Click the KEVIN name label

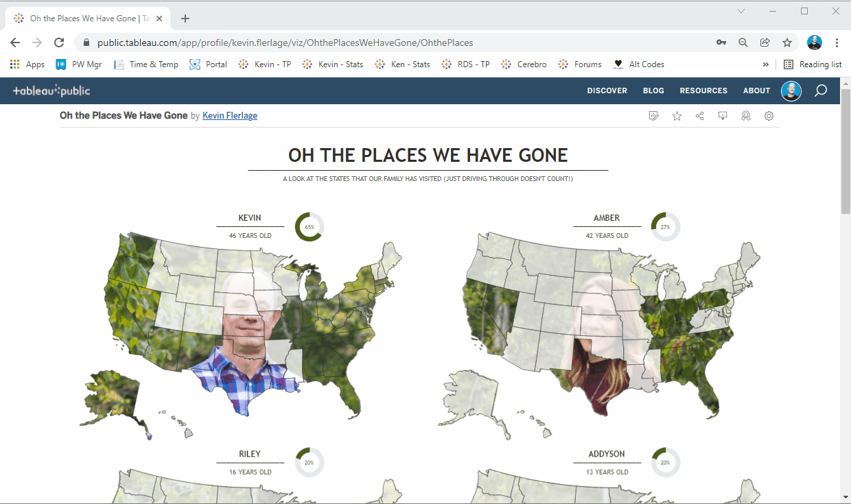pyautogui.click(x=250, y=218)
